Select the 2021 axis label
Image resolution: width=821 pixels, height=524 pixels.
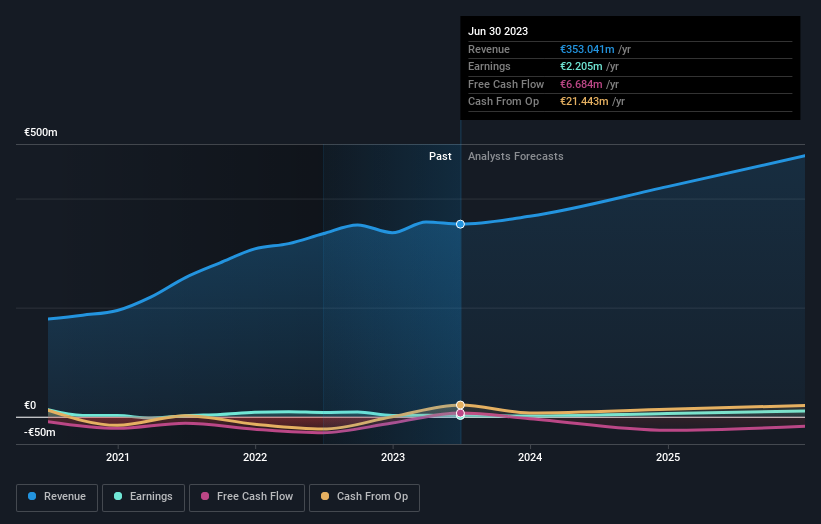pyautogui.click(x=118, y=457)
